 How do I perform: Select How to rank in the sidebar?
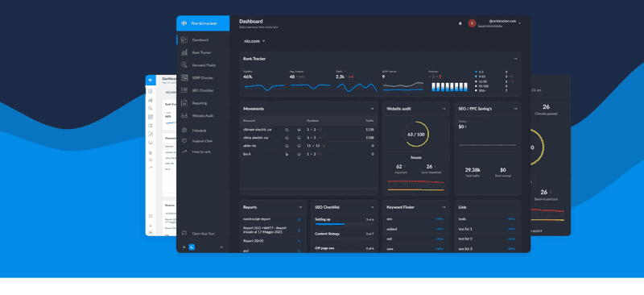coord(201,152)
